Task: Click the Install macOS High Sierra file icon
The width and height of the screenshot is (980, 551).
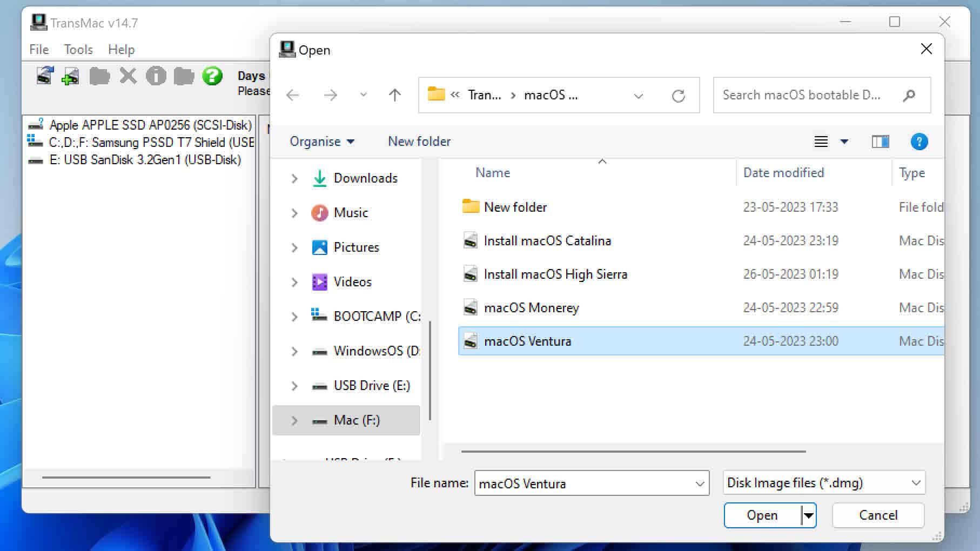Action: [x=471, y=274]
